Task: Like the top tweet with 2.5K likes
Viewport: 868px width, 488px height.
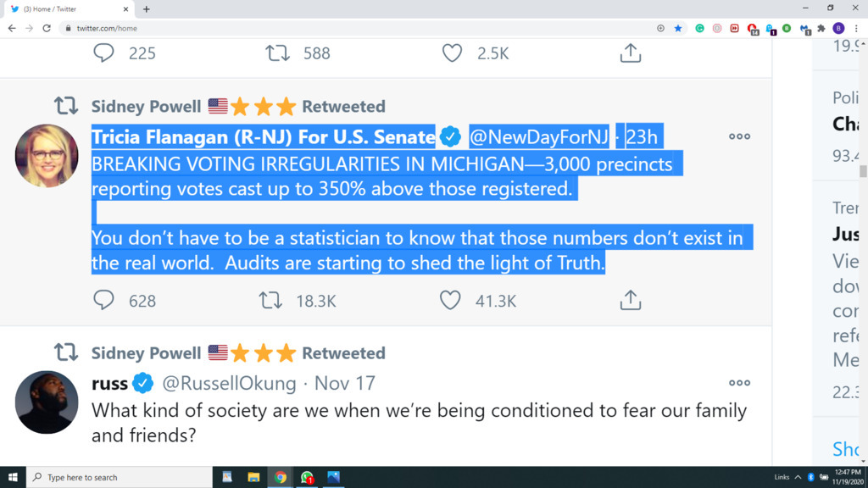Action: tap(453, 53)
